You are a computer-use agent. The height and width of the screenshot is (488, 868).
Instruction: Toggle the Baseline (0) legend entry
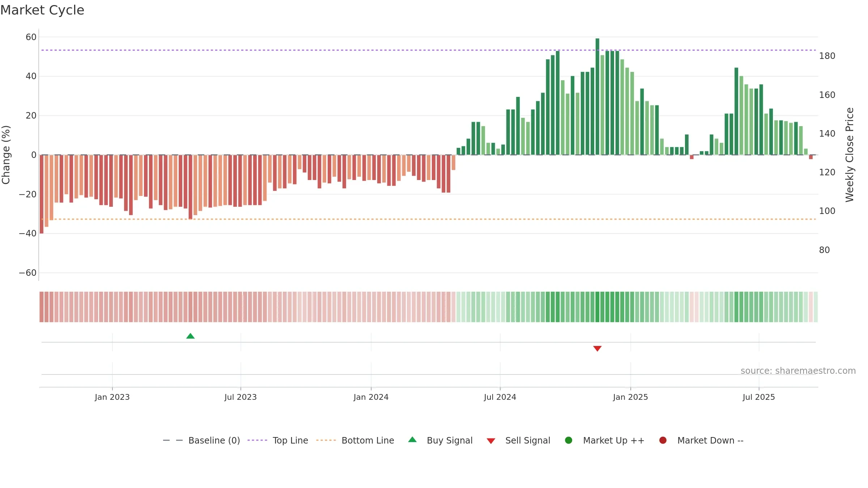coord(201,440)
